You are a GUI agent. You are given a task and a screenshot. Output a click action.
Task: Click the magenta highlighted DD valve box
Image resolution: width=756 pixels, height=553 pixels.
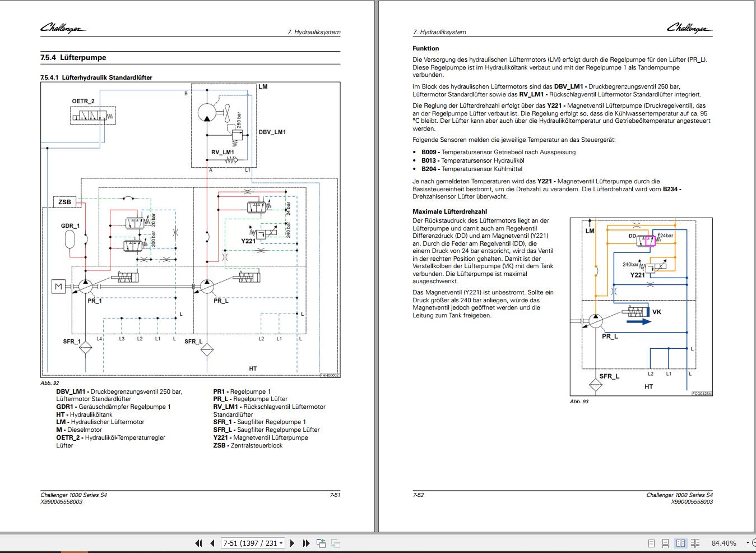click(650, 241)
